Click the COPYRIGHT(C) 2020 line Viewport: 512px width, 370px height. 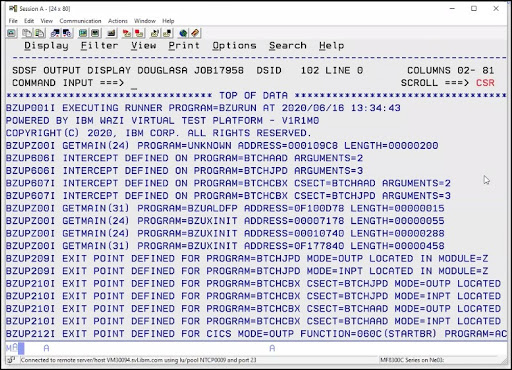pyautogui.click(x=159, y=133)
